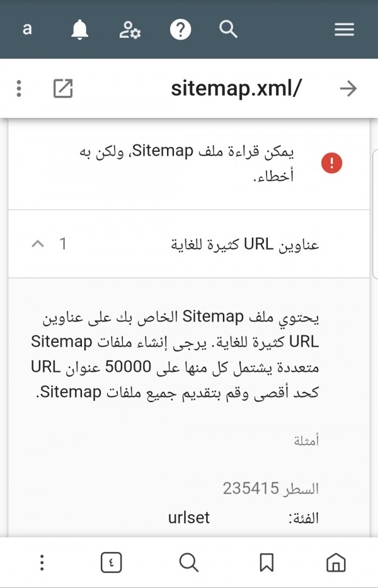Open the search magnifier in header

coord(228,29)
